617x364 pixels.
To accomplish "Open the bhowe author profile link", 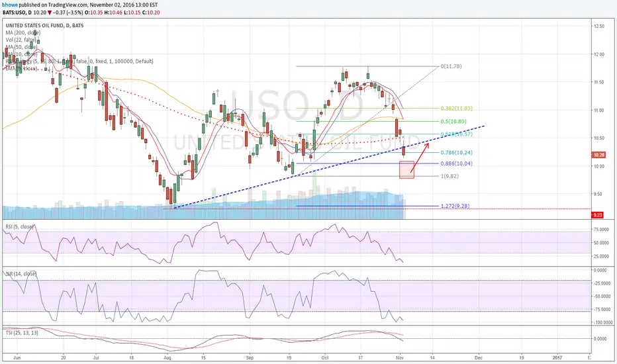I will (x=10, y=5).
